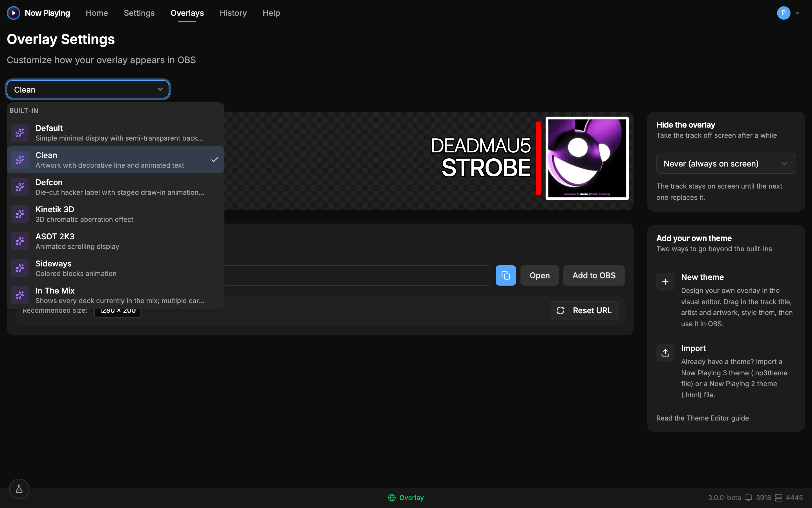812x508 pixels.
Task: Click the 1280 × 200 size badge
Action: tap(118, 310)
